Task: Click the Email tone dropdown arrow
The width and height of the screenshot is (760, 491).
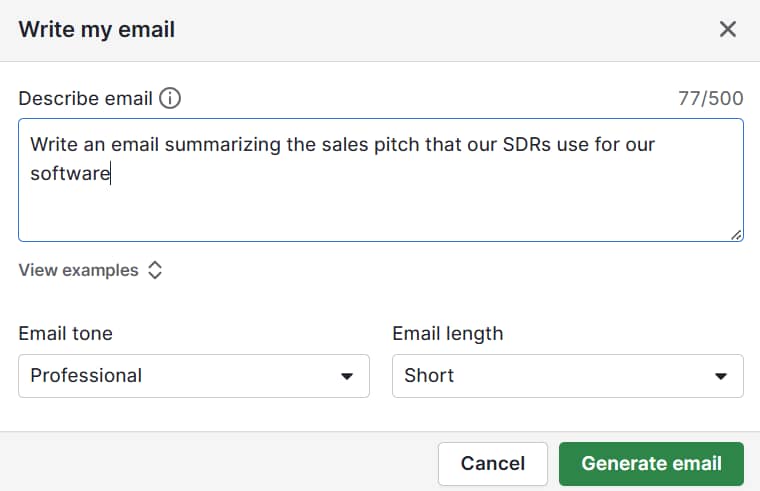Action: (347, 376)
